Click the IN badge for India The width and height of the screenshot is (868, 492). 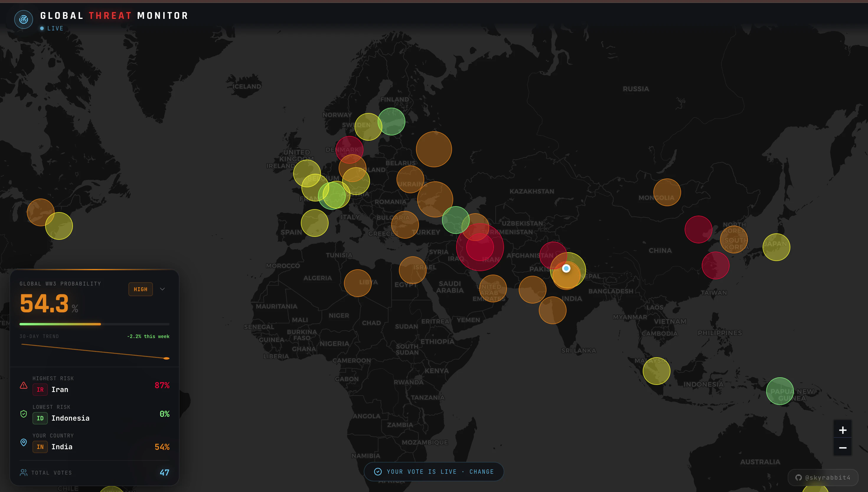point(40,447)
